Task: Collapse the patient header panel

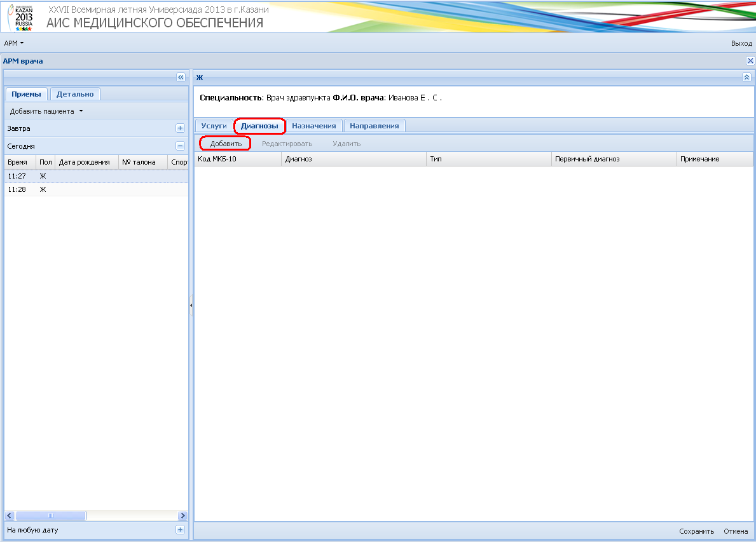Action: click(x=746, y=77)
